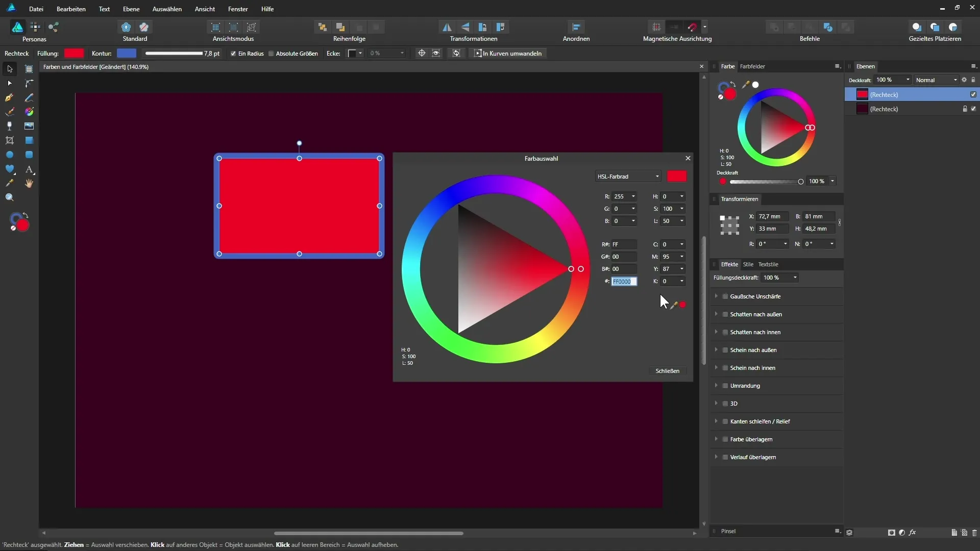This screenshot has height=551, width=980.
Task: Switch to the Stile tab
Action: pyautogui.click(x=748, y=264)
